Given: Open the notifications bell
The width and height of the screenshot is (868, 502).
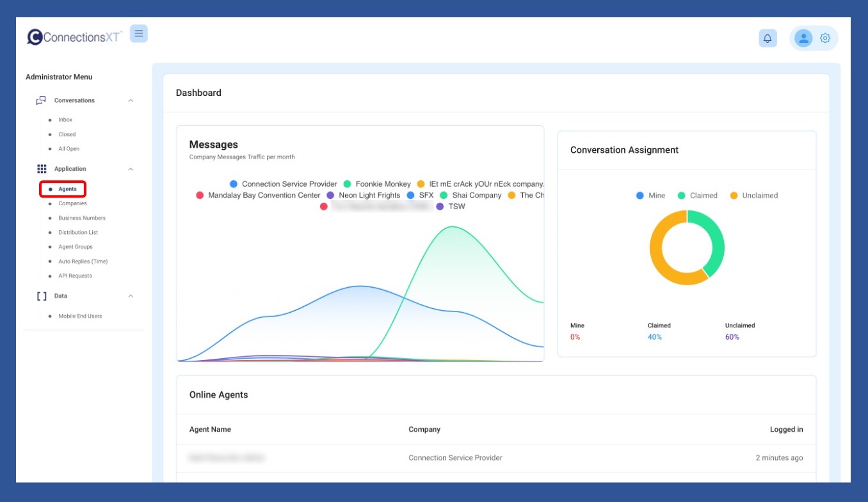Looking at the screenshot, I should pos(768,38).
